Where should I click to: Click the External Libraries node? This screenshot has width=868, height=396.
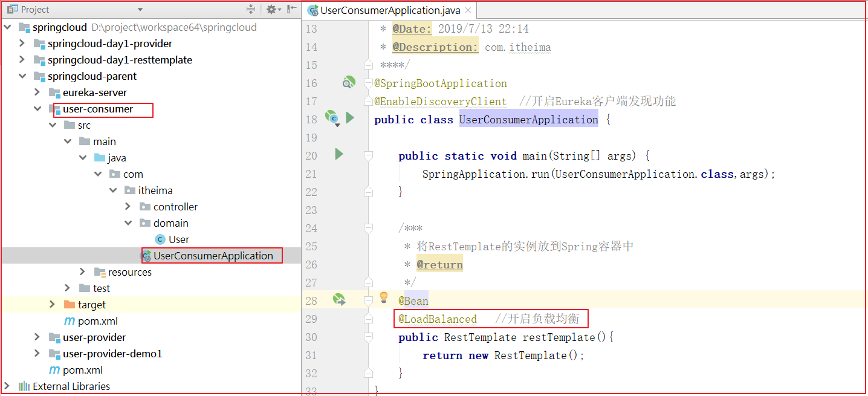(x=71, y=386)
